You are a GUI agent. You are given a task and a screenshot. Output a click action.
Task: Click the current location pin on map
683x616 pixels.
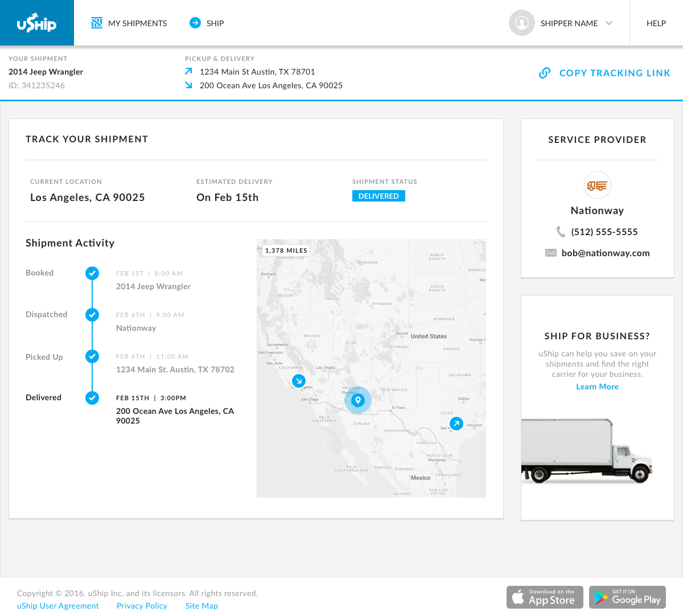358,400
